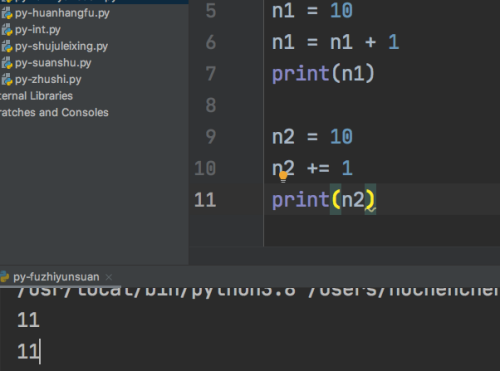Click the yellow intention lightbulb on line 10

pos(283,177)
